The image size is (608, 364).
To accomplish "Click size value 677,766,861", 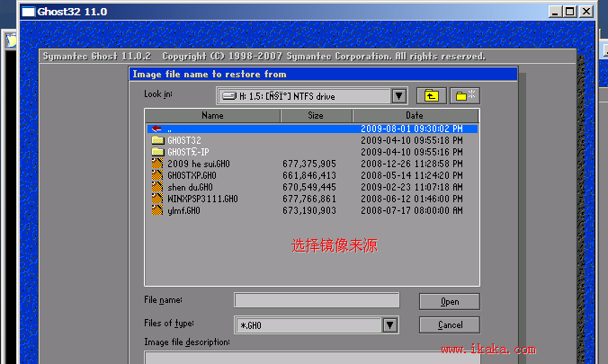I will [309, 199].
